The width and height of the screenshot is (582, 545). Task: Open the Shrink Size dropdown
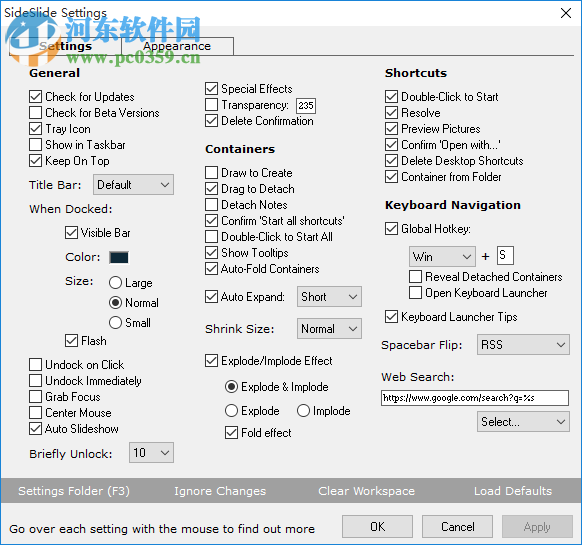(329, 329)
